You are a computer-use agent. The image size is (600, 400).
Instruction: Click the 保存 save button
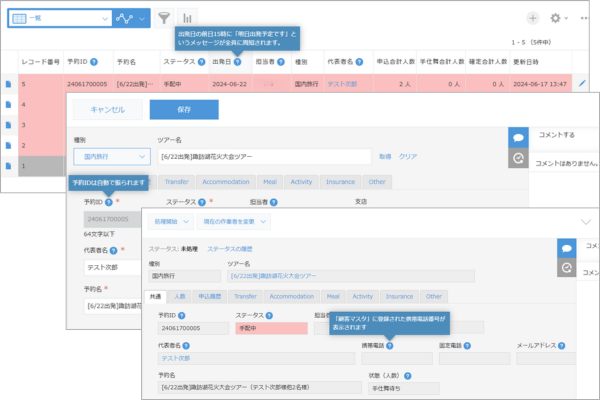pyautogui.click(x=184, y=110)
